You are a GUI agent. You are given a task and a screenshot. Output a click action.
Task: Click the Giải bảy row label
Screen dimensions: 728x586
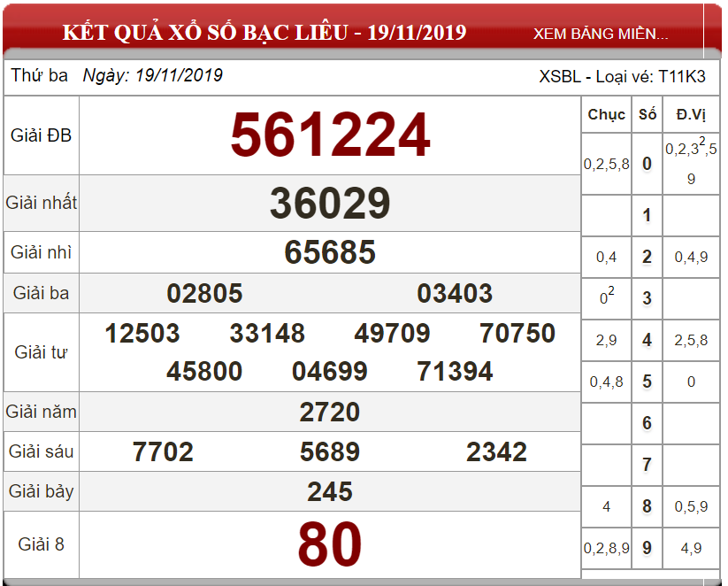click(x=42, y=491)
